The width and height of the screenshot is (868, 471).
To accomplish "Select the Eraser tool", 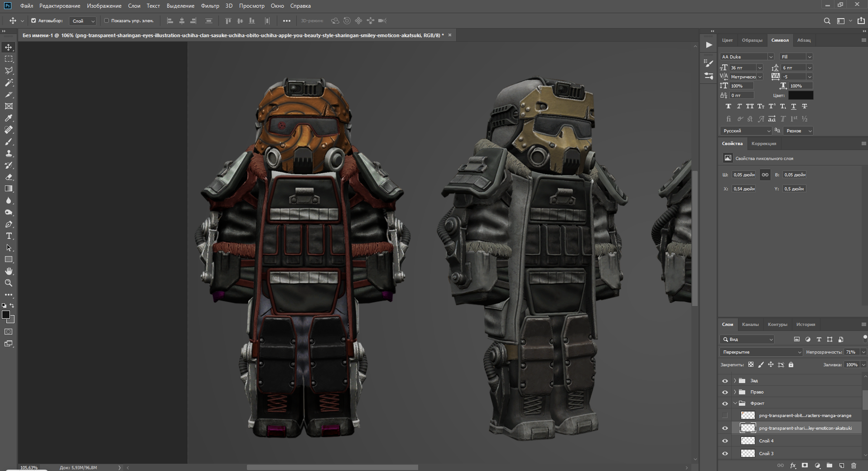I will point(9,177).
